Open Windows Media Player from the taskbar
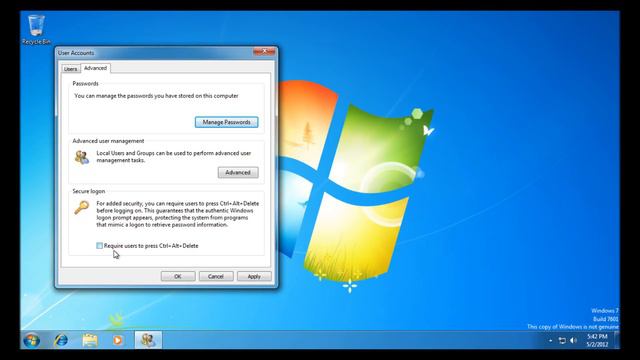This screenshot has width=640, height=360. (118, 340)
